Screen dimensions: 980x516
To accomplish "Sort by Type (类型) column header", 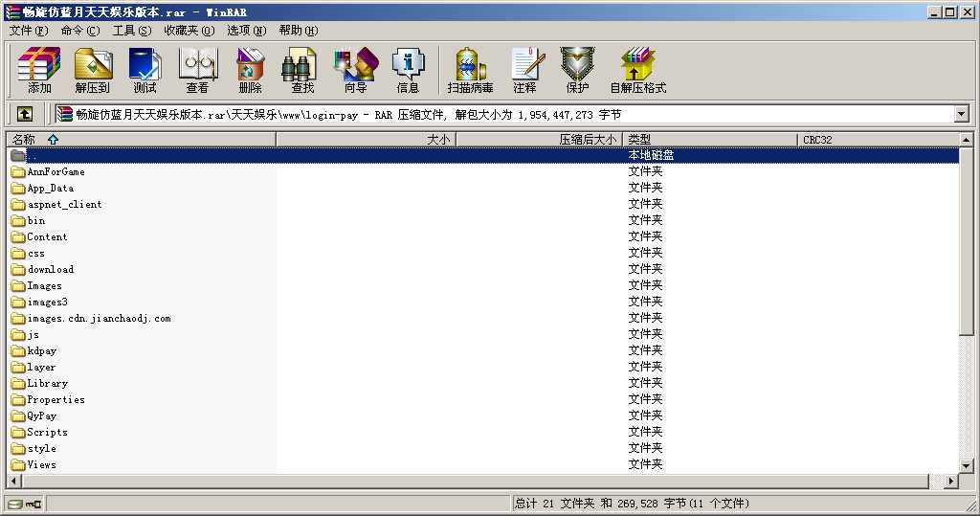I will (x=710, y=140).
